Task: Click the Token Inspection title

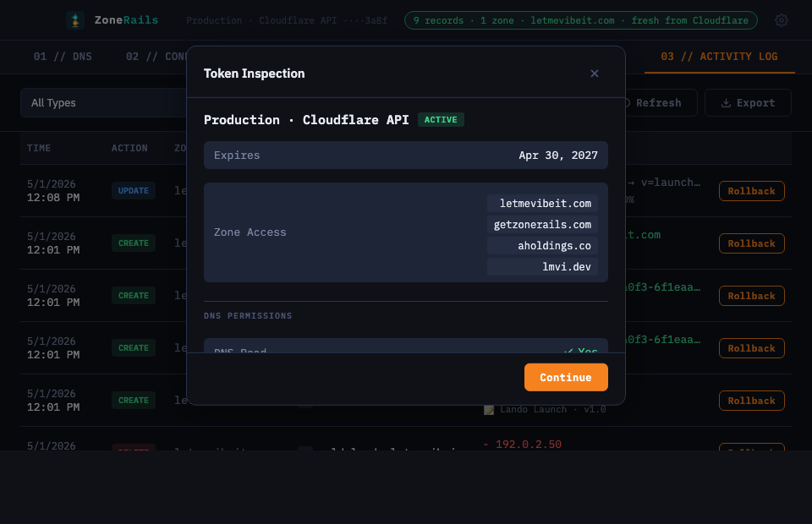Action: click(x=255, y=74)
